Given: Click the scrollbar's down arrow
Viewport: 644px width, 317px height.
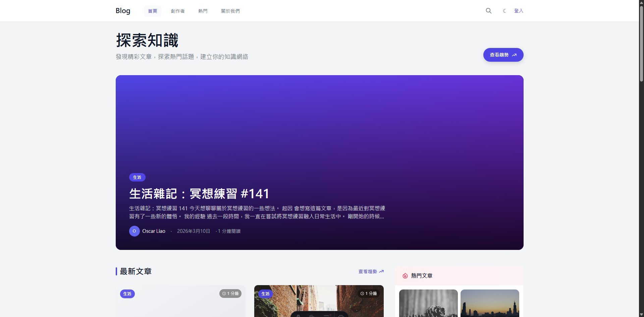Looking at the screenshot, I should pos(641,314).
